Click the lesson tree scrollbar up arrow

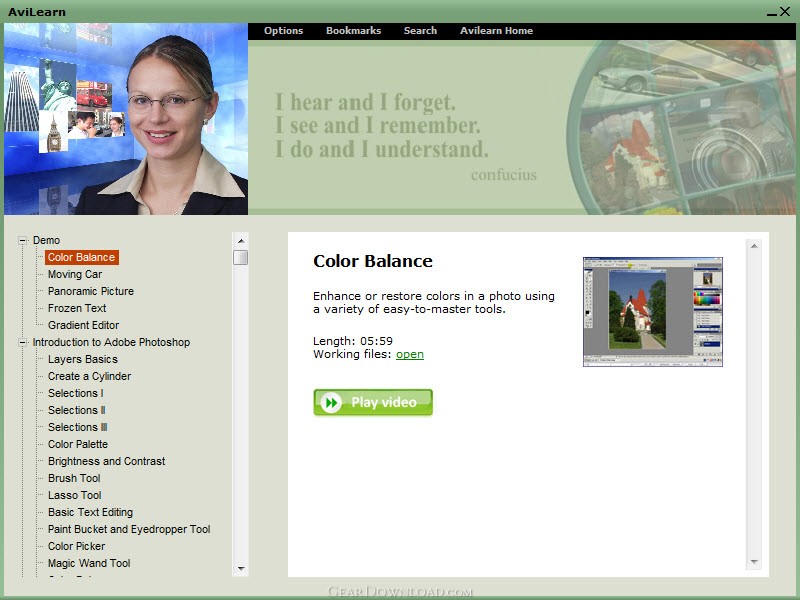(x=241, y=241)
